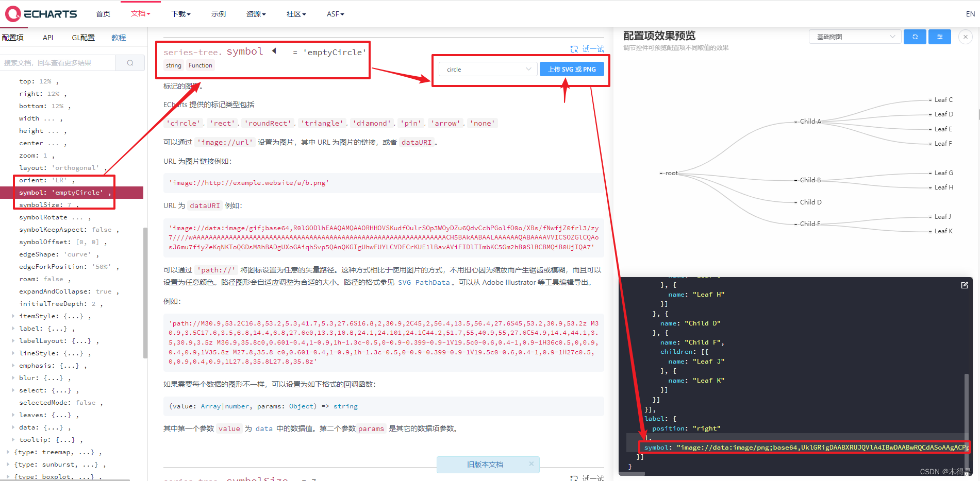Expand the leaves tree node

(x=13, y=415)
